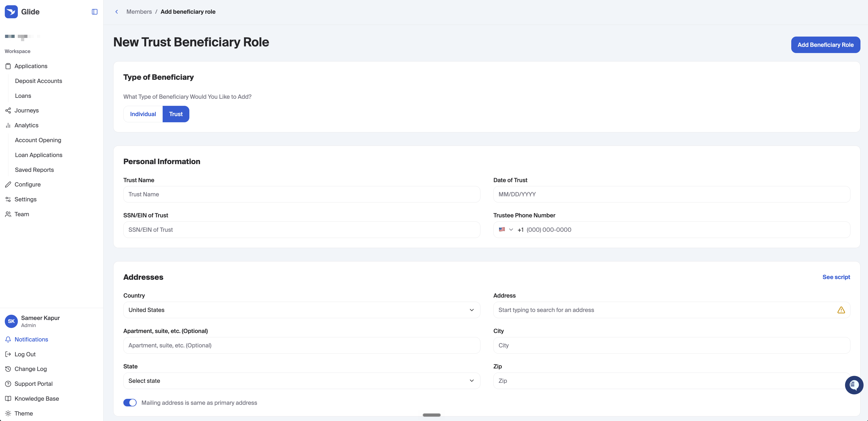Screen dimensions: 868x421
Task: Click the address warning triangle icon
Action: [841, 310]
